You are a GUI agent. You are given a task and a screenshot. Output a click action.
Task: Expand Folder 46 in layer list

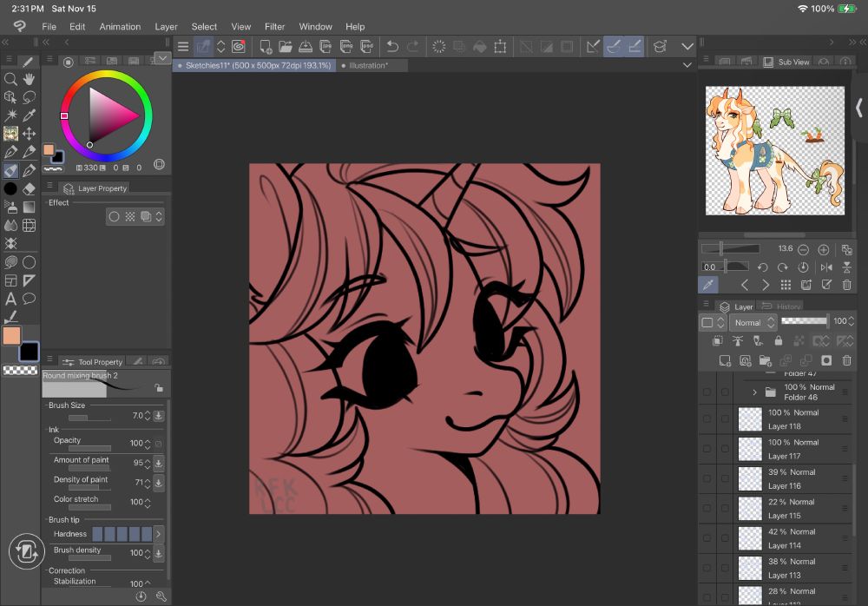754,392
